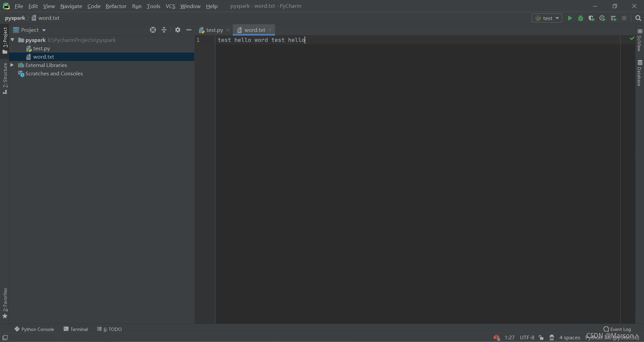Click the gray Stop square icon

point(624,18)
